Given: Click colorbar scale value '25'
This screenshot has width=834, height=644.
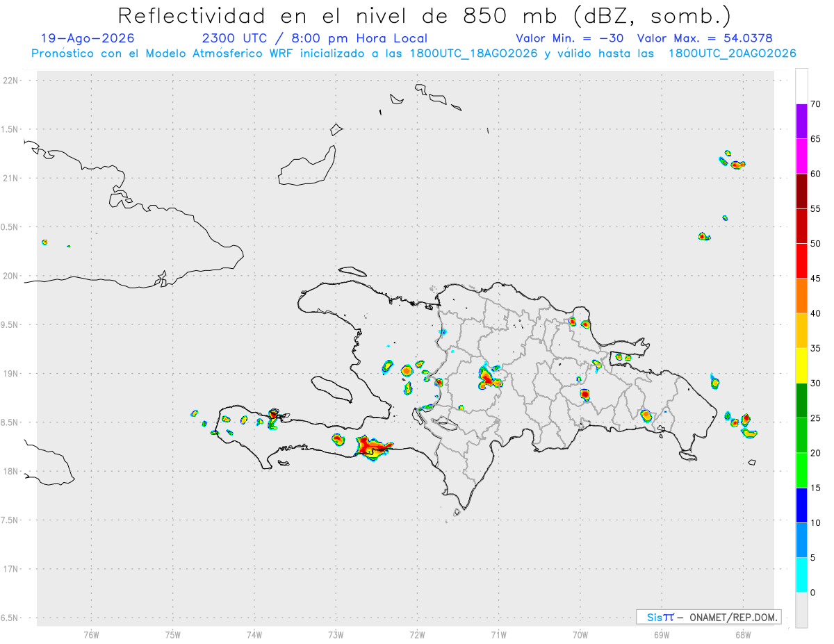Looking at the screenshot, I should 815,418.
